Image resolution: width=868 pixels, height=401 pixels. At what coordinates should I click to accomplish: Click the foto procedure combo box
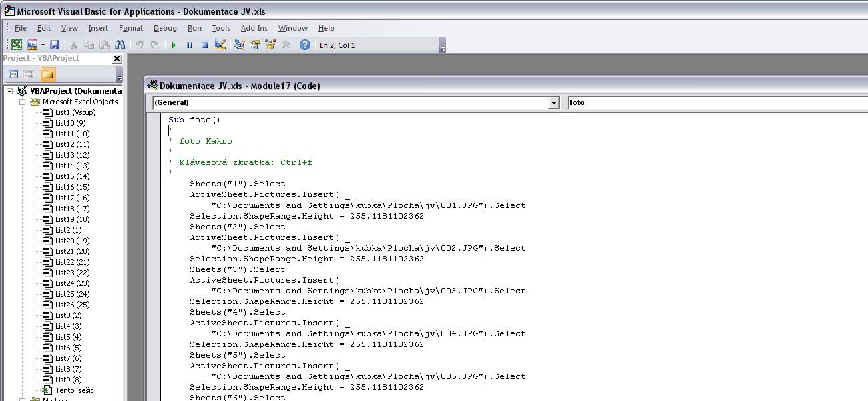(x=717, y=102)
